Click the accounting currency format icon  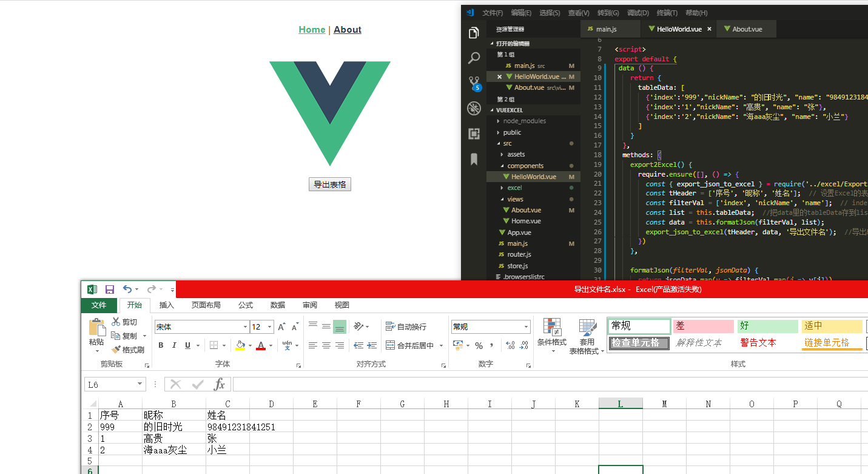tap(458, 345)
